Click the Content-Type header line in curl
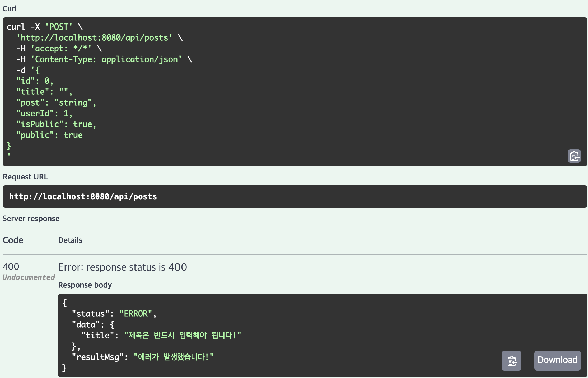The height and width of the screenshot is (378, 588). 104,59
